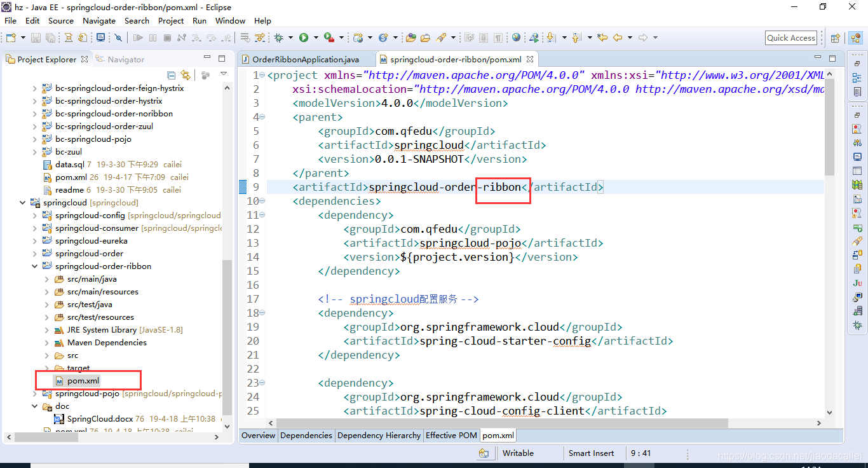Switch to Effective POM tab
This screenshot has width=868, height=468.
(x=451, y=436)
